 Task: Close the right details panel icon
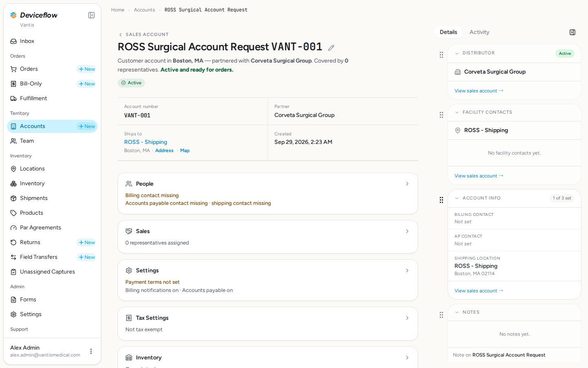pyautogui.click(x=572, y=32)
